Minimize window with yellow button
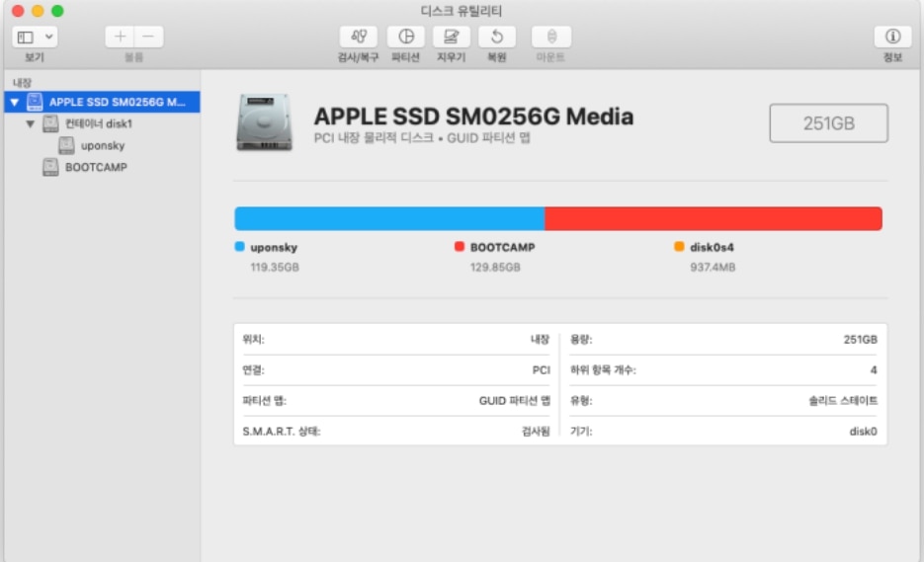Image resolution: width=924 pixels, height=562 pixels. coord(38,11)
